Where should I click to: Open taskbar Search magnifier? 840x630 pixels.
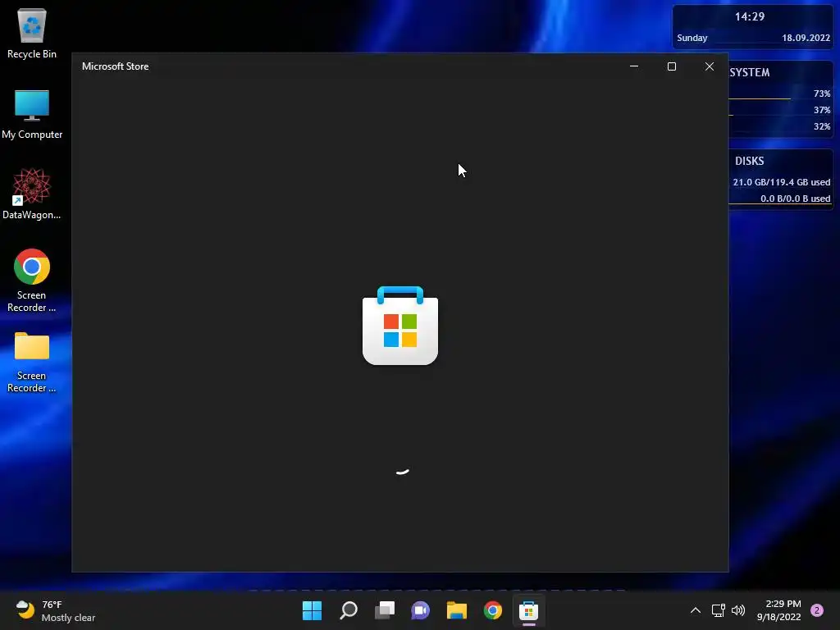click(348, 610)
